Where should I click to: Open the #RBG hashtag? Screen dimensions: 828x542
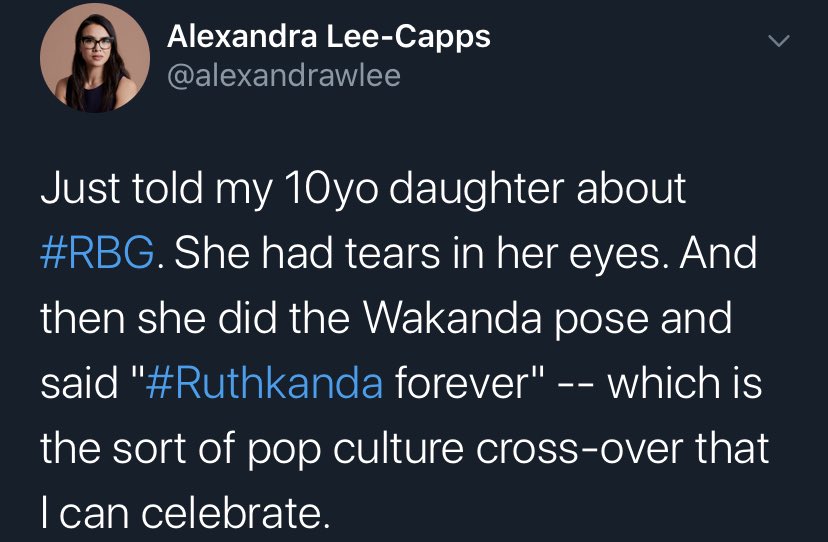[x=98, y=253]
